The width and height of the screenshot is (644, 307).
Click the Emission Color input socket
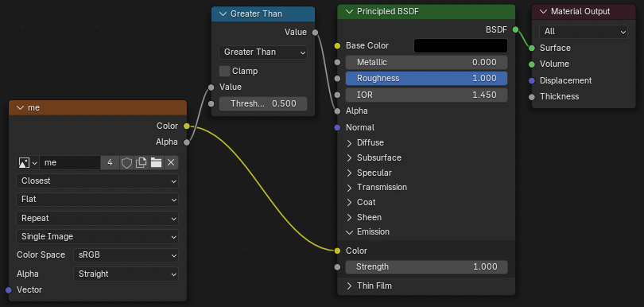[338, 251]
